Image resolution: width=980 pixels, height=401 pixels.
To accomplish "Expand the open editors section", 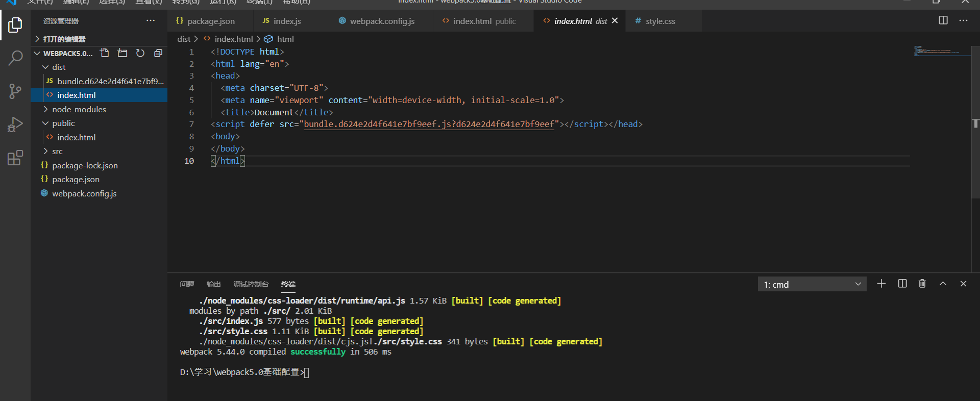I will coord(99,39).
